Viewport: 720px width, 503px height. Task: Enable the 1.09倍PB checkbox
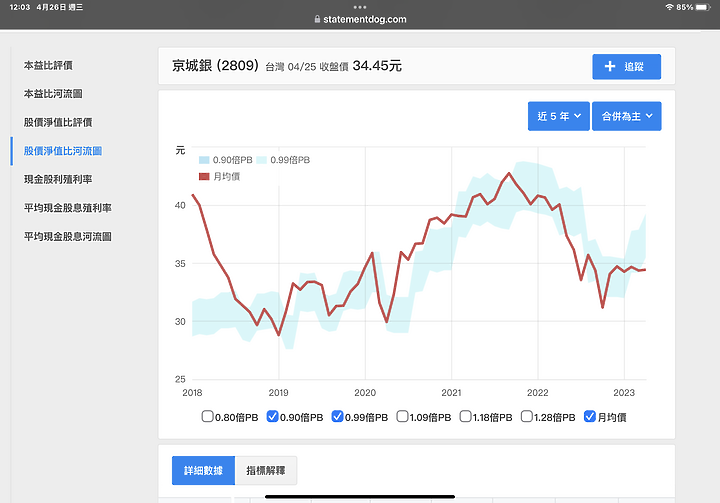(x=402, y=416)
